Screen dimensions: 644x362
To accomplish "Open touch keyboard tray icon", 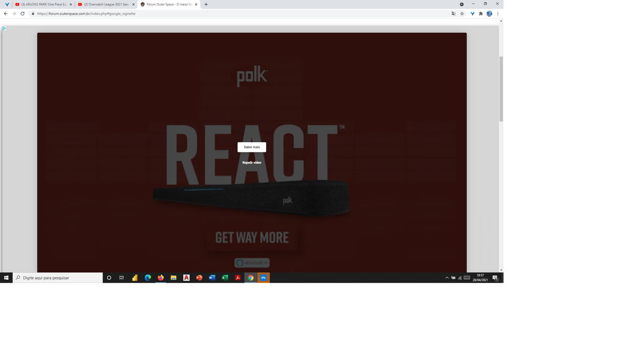I will (467, 278).
